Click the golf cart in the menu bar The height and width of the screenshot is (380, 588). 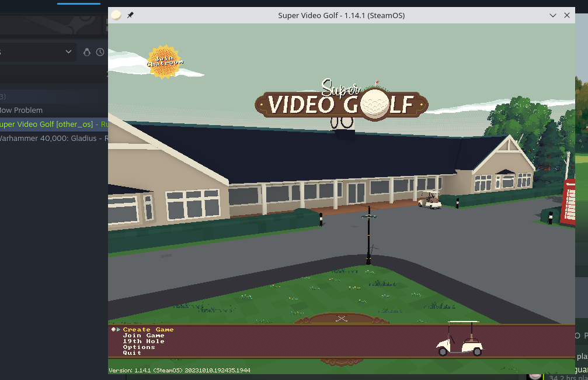(460, 338)
